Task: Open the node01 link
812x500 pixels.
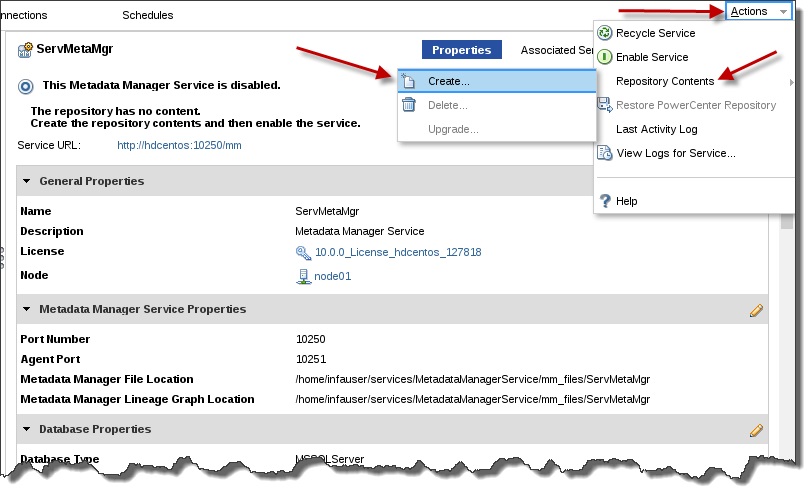Action: coord(332,276)
